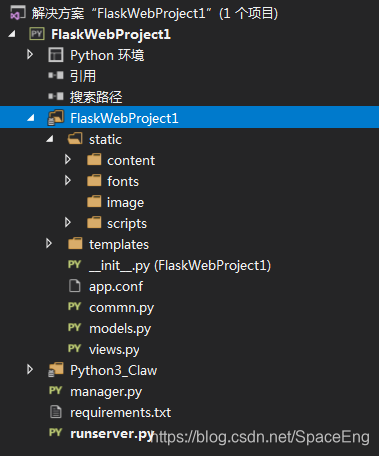Click the PY icon beside commn.py
This screenshot has height=456, width=379.
pyautogui.click(x=74, y=306)
